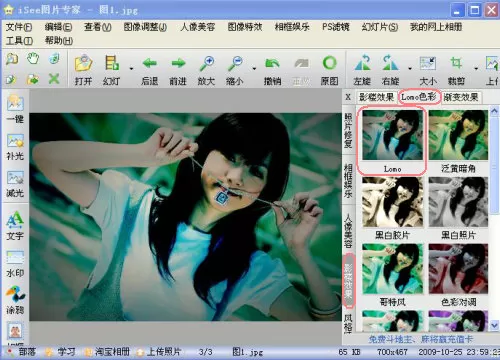Image resolution: width=500 pixels, height=360 pixels.
Task: Start slideshow with 幻灯 icon
Action: (x=112, y=70)
